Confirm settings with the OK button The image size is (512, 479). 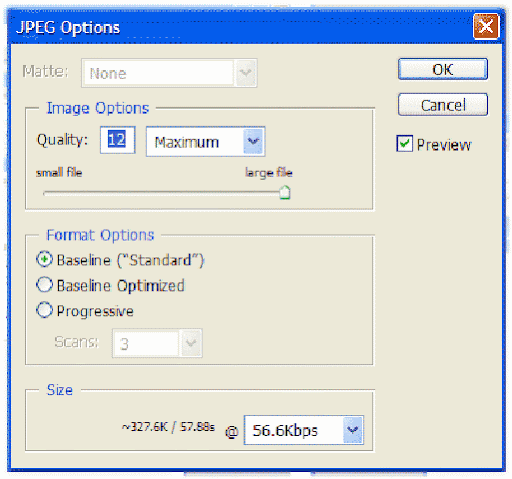443,69
